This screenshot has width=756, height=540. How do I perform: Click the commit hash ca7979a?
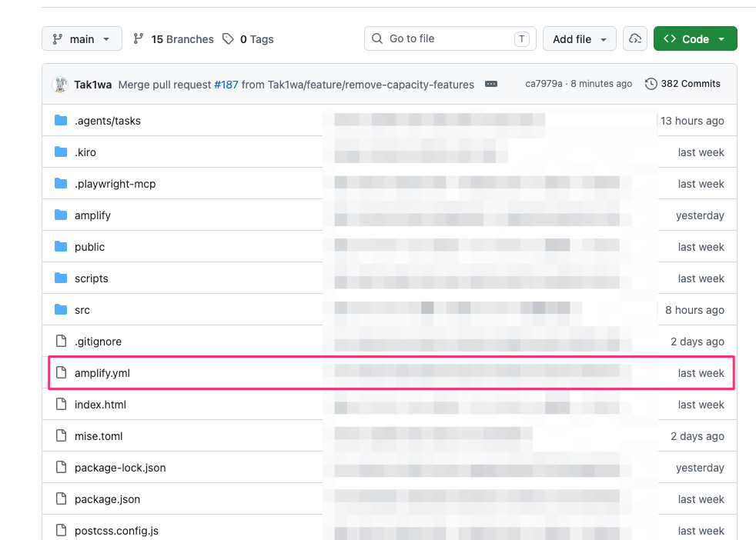(x=544, y=84)
